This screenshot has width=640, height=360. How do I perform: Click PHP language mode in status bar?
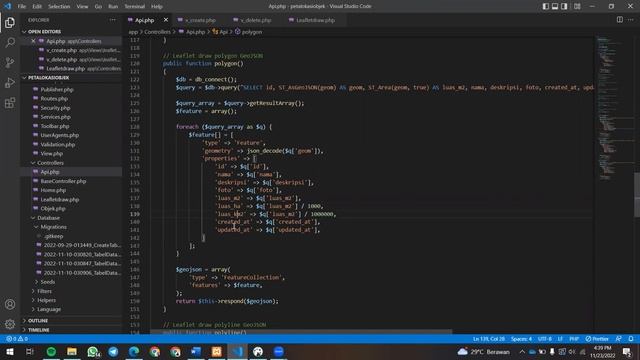pos(574,339)
